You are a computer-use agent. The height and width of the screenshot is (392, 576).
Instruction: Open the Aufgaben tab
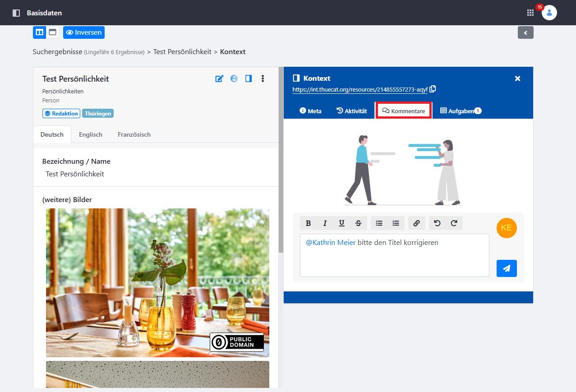[x=461, y=111]
